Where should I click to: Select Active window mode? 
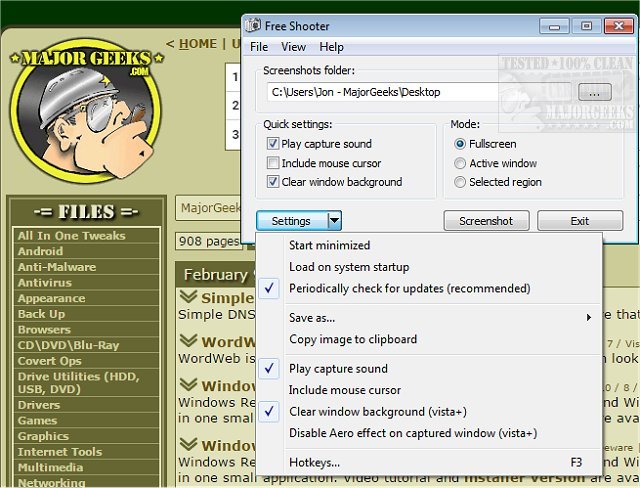(x=460, y=163)
